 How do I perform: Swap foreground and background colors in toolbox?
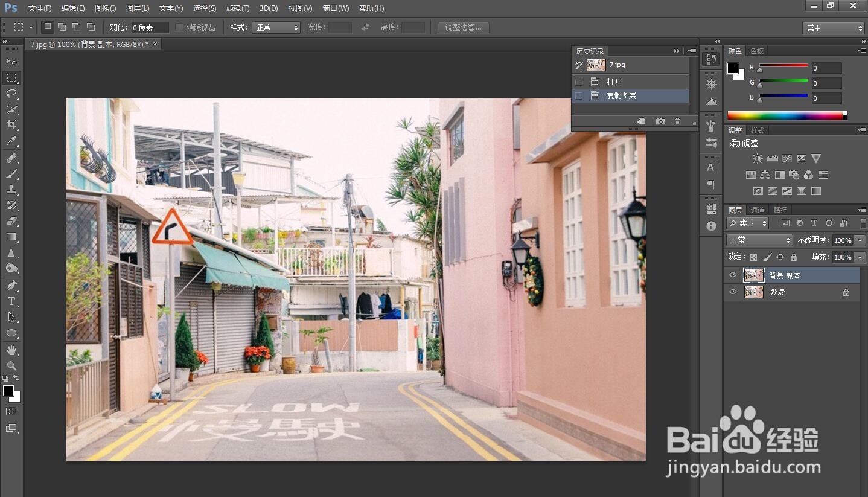pyautogui.click(x=17, y=378)
